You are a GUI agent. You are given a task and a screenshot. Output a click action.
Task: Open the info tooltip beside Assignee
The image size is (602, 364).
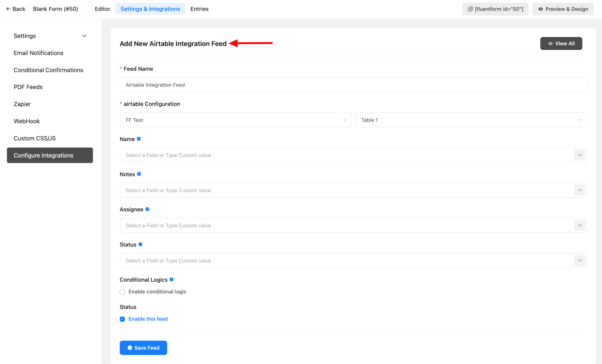[x=147, y=209]
